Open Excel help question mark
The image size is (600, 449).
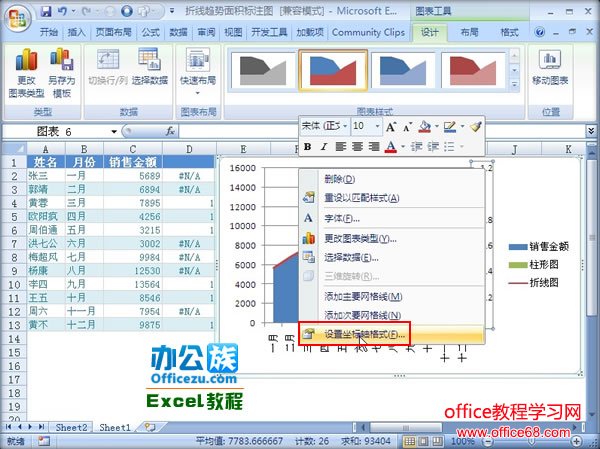(x=540, y=32)
